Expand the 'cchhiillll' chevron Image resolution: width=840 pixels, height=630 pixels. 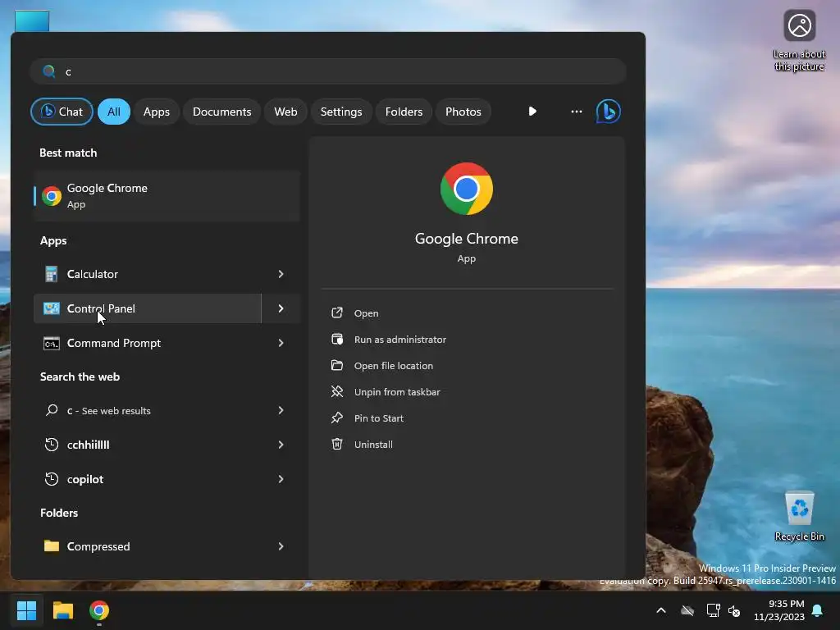[281, 445]
